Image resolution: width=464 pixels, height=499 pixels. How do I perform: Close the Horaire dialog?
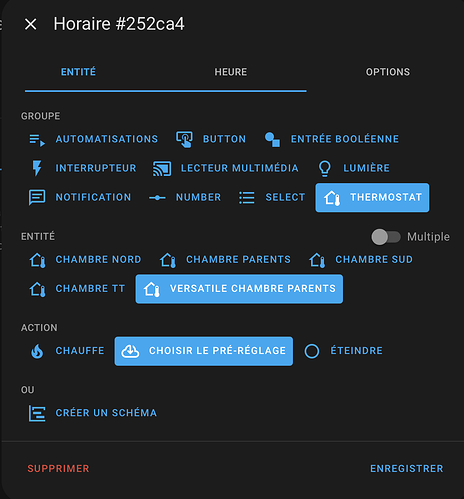[x=31, y=24]
